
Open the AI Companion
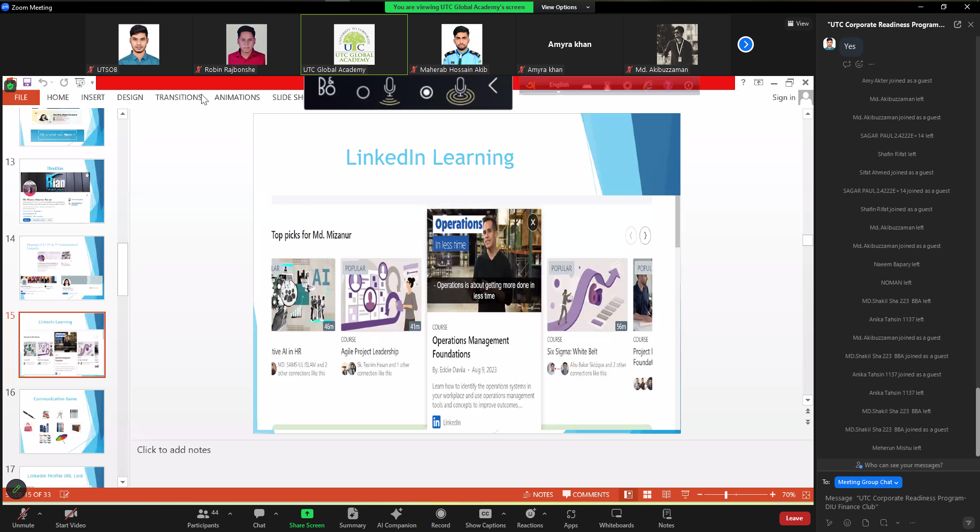[396, 518]
